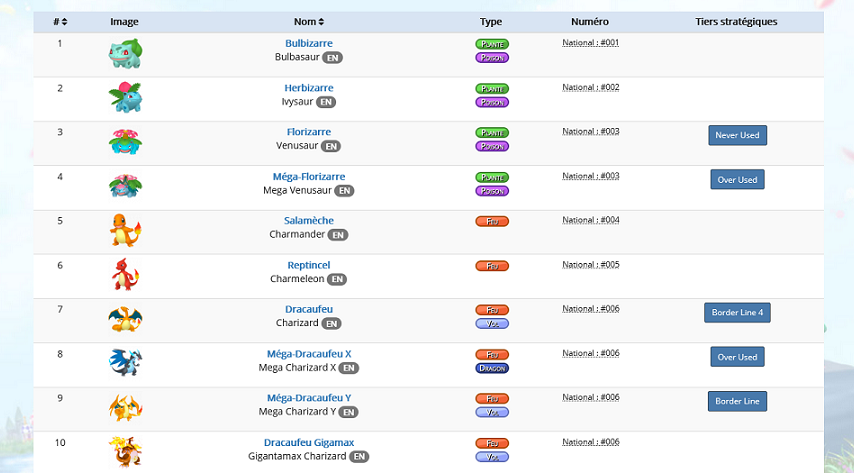The image size is (854, 473).
Task: Open the Méga-Dracaufeu Y link
Action: [309, 398]
